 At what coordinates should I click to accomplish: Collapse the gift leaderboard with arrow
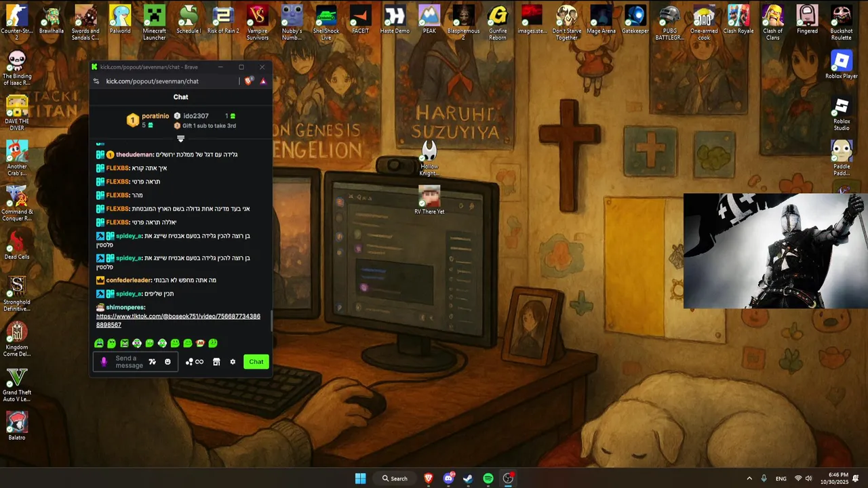(180, 139)
